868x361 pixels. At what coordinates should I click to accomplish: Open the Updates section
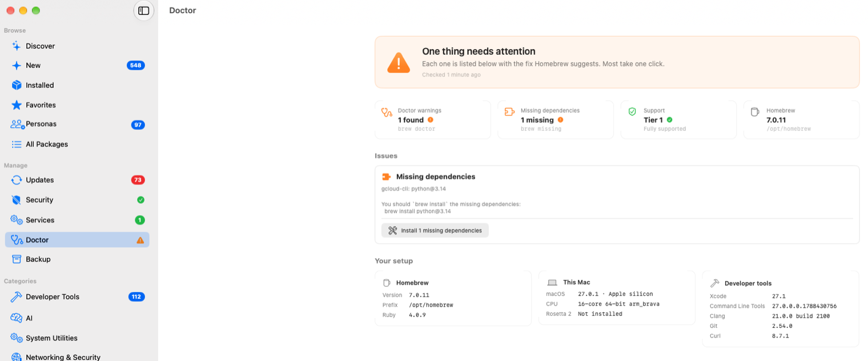click(x=77, y=180)
